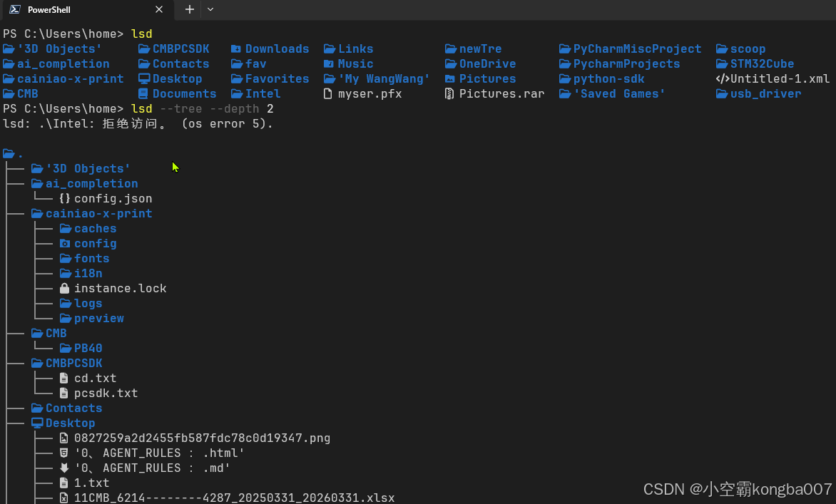Click Intel in the top listing
This screenshot has height=504, width=836.
point(262,94)
